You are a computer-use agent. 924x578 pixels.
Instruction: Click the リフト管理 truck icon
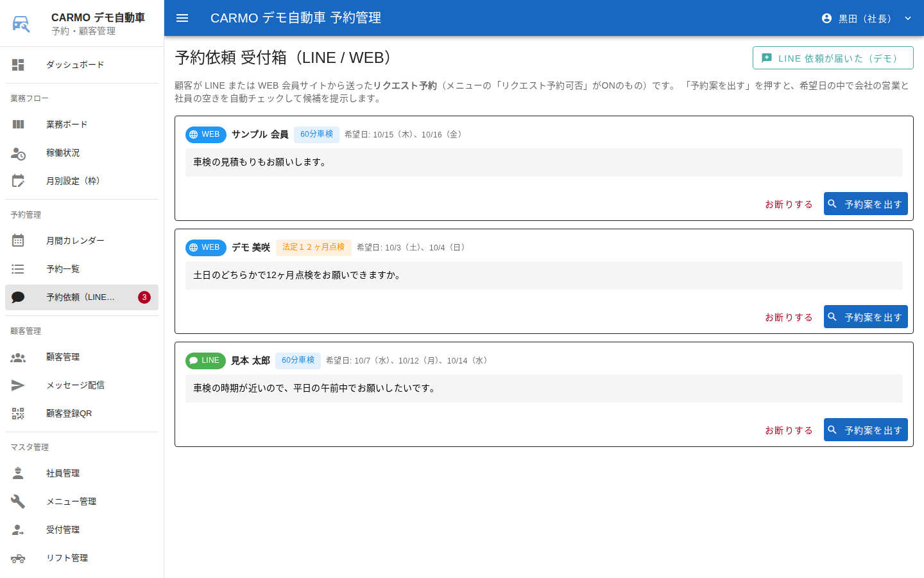pos(18,558)
